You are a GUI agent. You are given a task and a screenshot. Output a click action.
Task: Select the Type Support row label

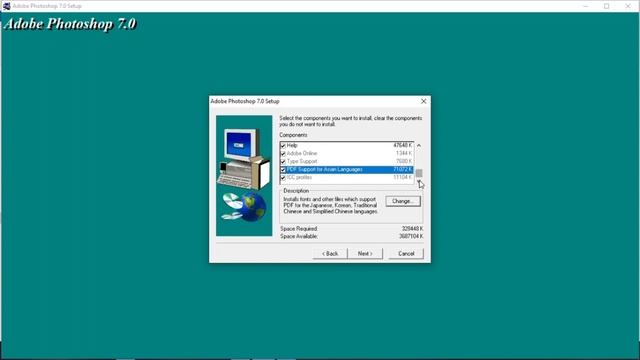pyautogui.click(x=302, y=162)
